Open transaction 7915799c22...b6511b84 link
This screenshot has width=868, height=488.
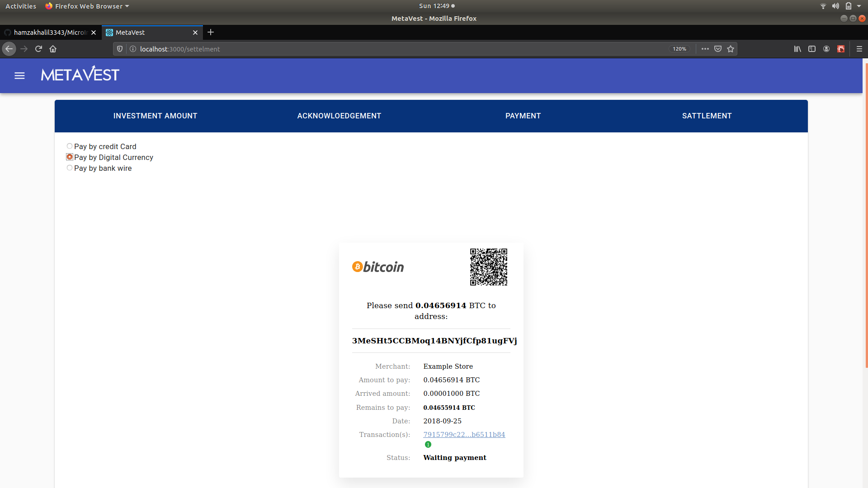pos(464,435)
